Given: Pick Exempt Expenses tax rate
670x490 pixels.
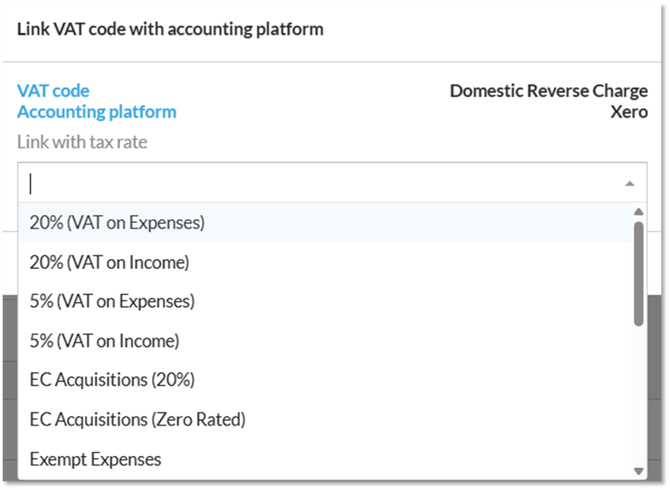Looking at the screenshot, I should [96, 459].
